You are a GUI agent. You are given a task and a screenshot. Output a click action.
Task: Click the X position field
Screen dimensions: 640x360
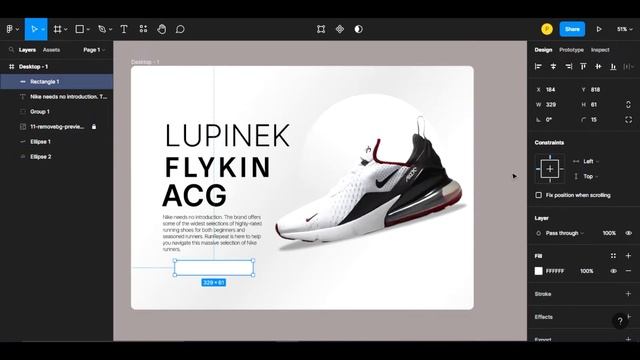554,90
